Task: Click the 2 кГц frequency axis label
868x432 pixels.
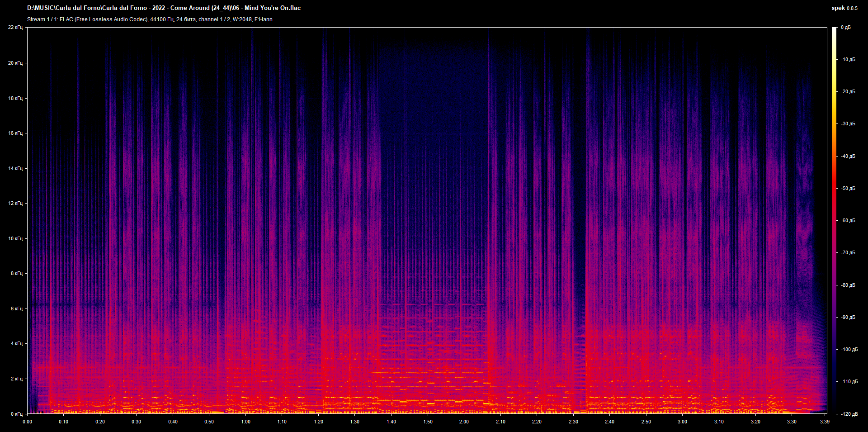Action: 17,379
